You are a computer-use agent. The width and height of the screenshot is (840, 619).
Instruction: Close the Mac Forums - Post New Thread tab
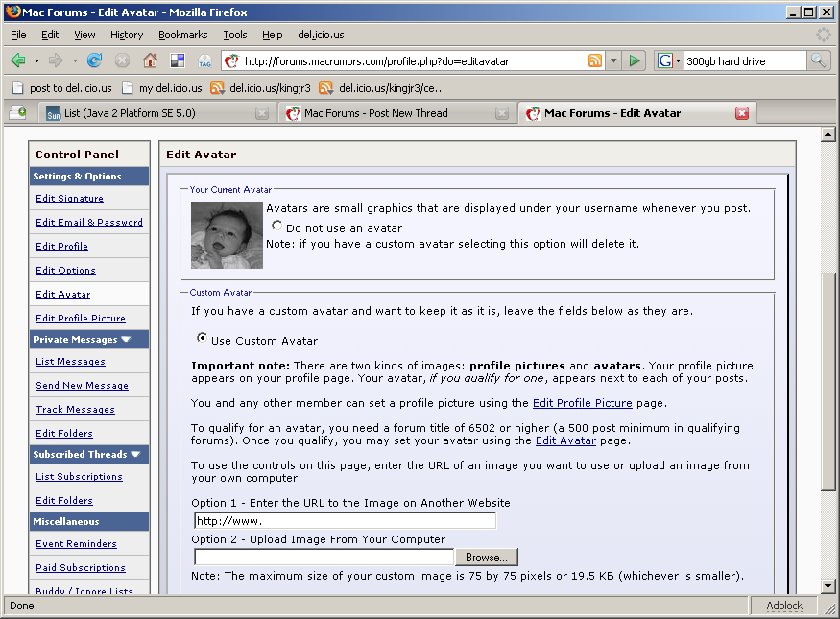(502, 113)
